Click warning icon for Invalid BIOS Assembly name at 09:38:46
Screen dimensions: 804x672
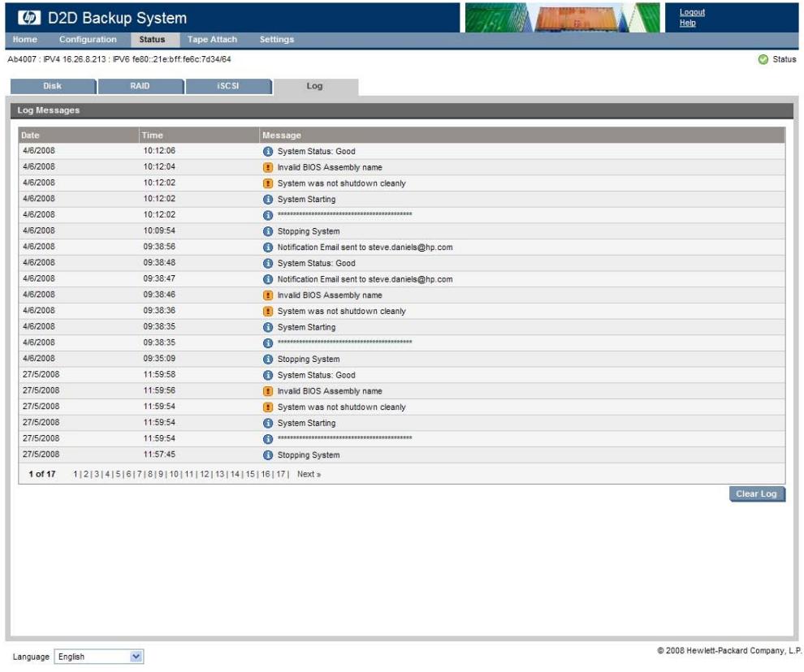click(x=268, y=295)
